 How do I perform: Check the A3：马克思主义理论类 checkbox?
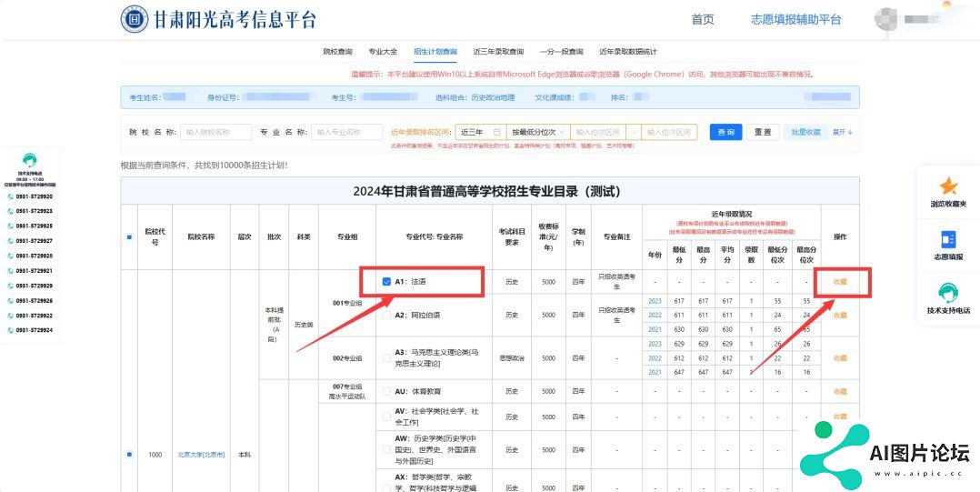[386, 358]
